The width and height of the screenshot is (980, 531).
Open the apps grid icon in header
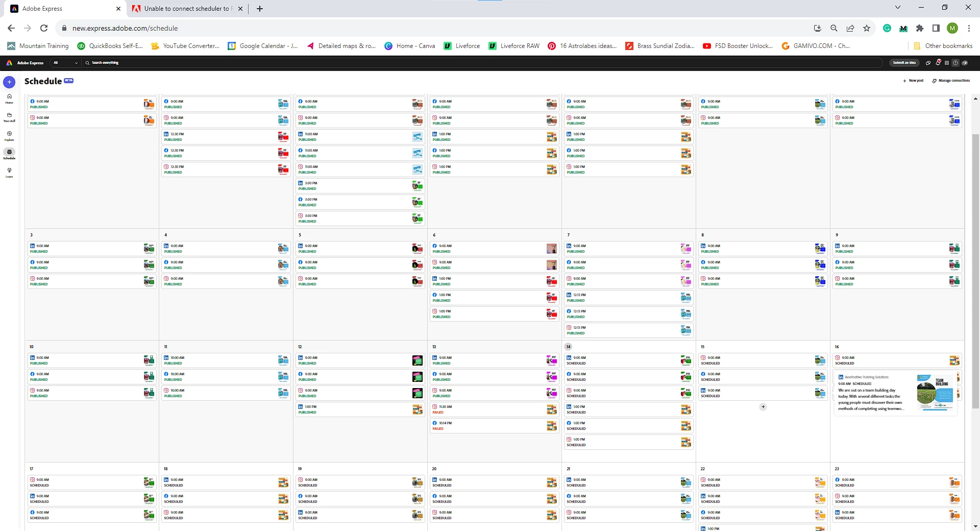(x=947, y=63)
